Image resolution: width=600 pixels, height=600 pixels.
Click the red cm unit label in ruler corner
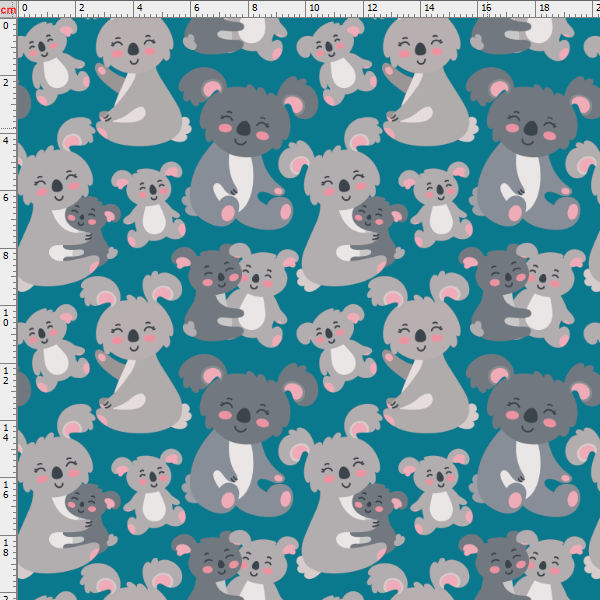pos(8,10)
